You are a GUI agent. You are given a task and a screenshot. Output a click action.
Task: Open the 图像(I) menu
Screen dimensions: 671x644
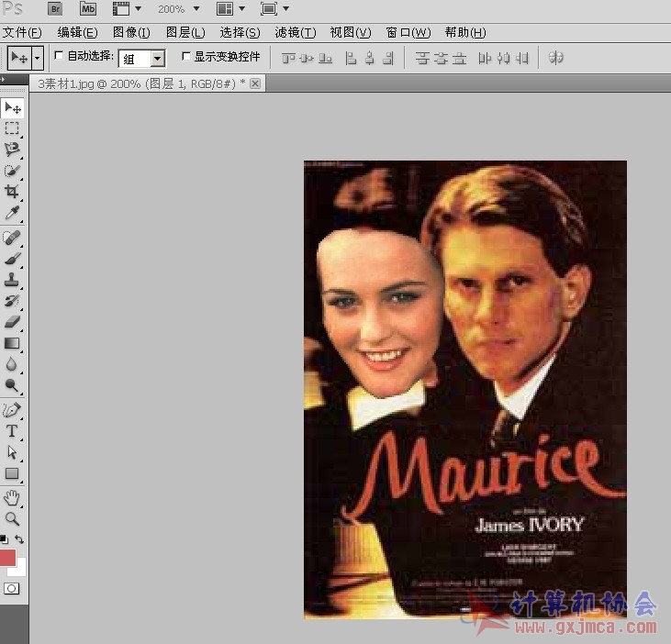[x=131, y=32]
